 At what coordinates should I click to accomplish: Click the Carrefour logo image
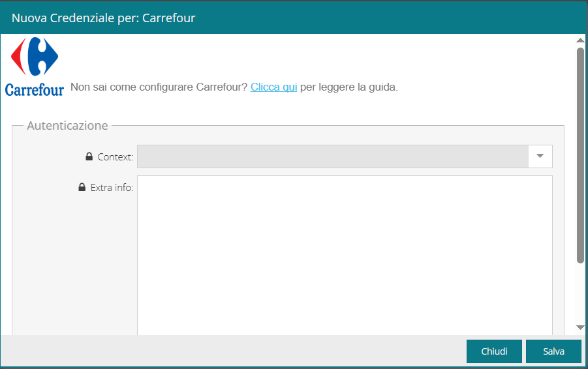click(35, 66)
